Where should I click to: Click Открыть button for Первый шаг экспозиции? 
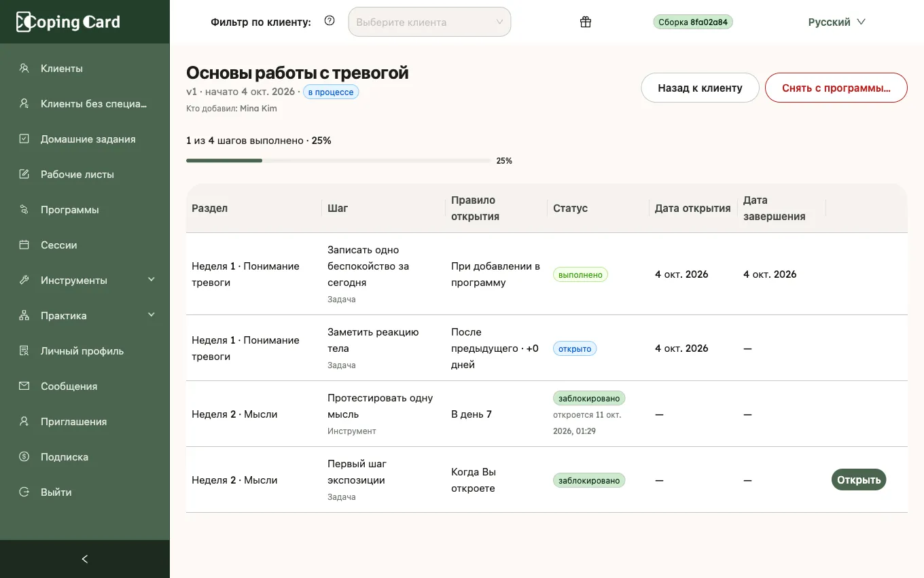[859, 480]
